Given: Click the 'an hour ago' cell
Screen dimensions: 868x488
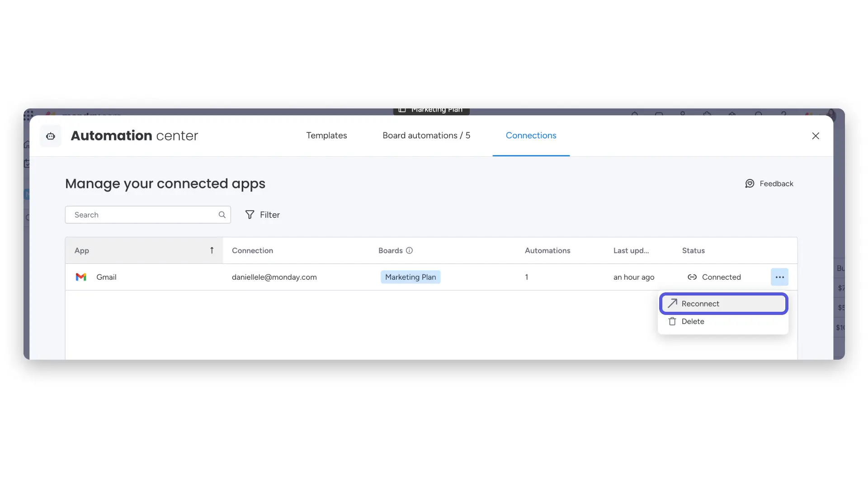Looking at the screenshot, I should tap(634, 277).
